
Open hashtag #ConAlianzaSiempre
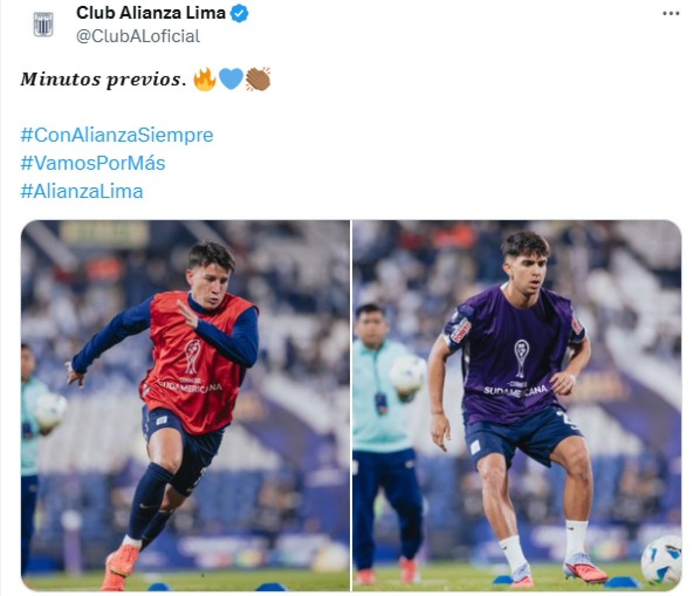point(117,135)
